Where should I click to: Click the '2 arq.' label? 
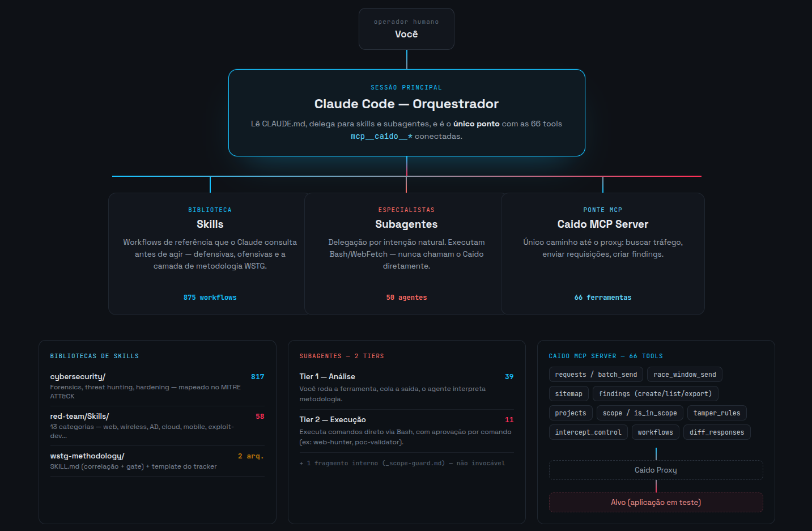pyautogui.click(x=251, y=456)
